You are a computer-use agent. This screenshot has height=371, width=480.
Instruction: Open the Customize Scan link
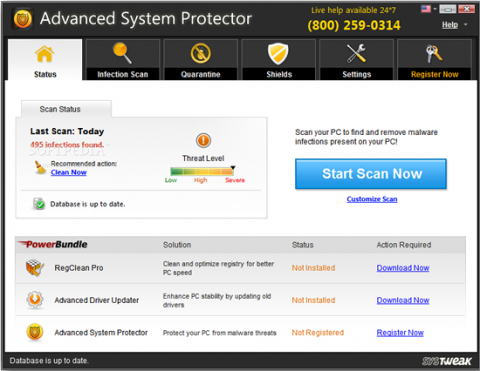(372, 199)
